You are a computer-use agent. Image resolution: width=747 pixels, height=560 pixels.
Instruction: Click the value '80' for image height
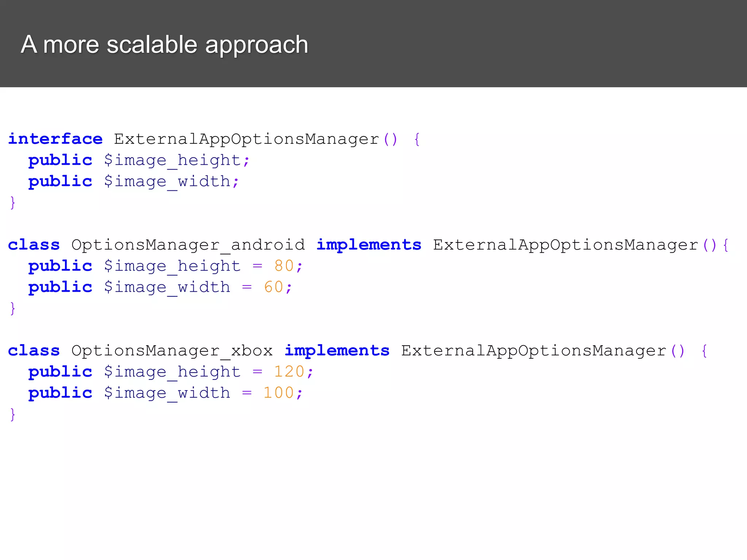click(x=284, y=266)
